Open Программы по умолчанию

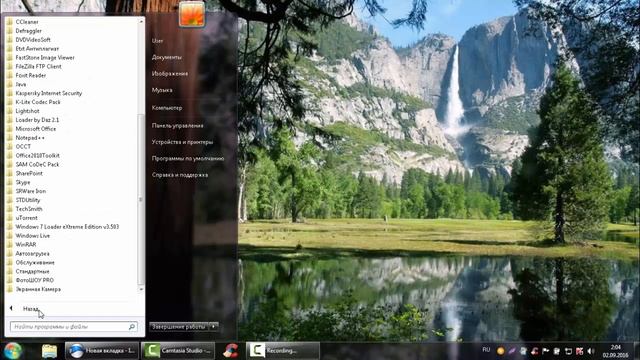(188, 158)
